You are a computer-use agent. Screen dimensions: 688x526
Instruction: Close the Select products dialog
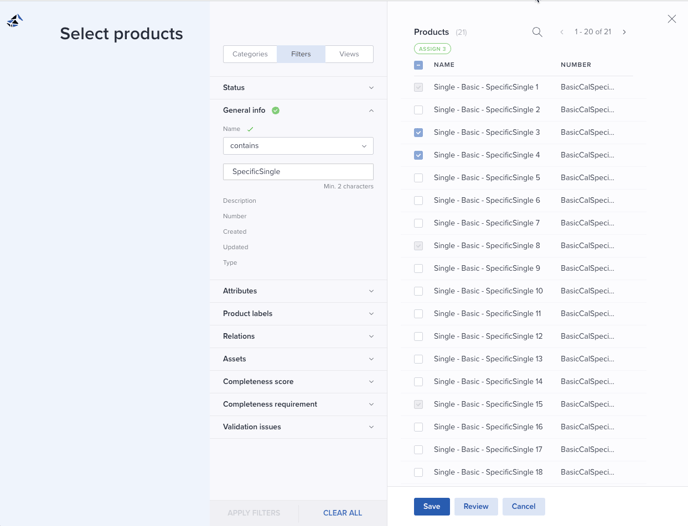tap(671, 19)
